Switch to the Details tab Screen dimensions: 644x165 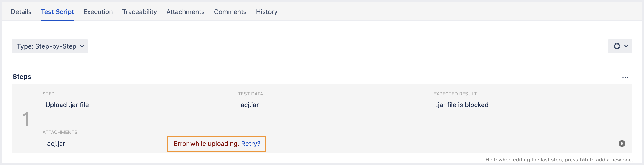tap(21, 11)
